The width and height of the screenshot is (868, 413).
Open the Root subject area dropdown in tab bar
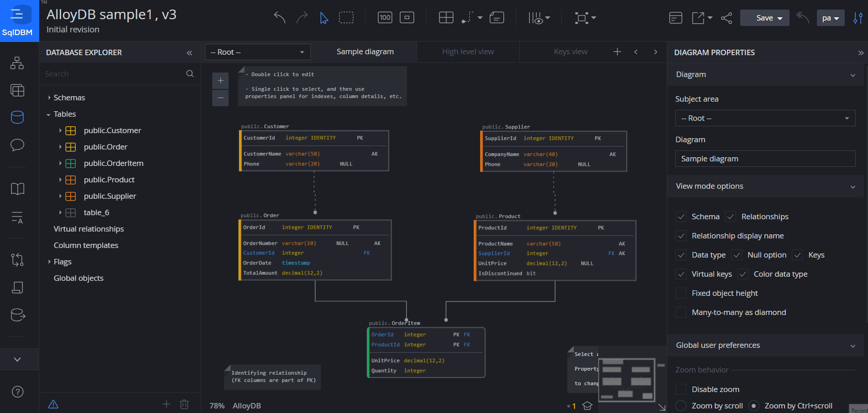pos(258,52)
